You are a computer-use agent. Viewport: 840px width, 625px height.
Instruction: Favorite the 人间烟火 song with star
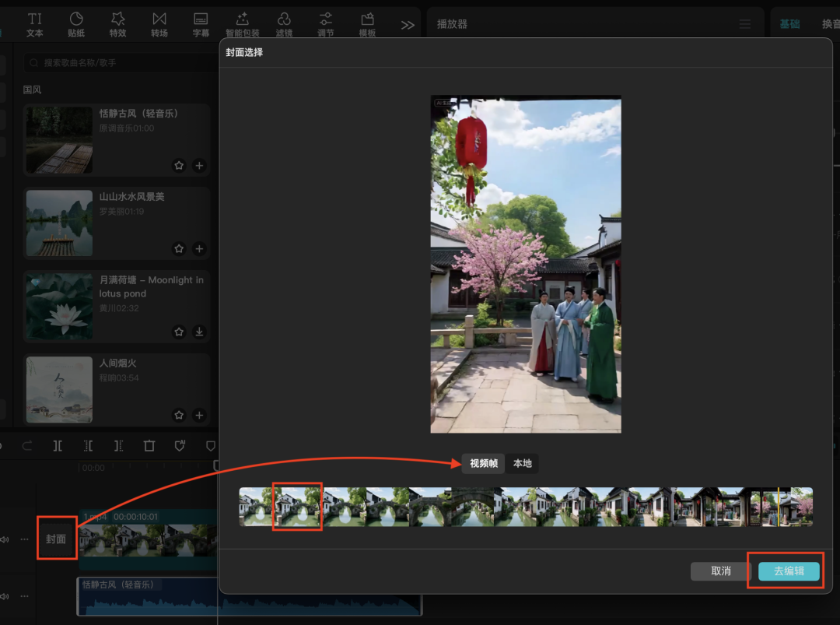[179, 416]
